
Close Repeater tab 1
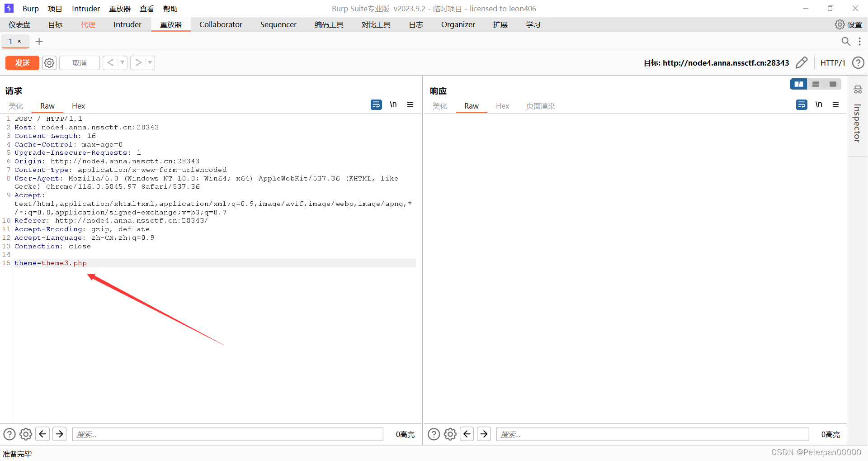[19, 41]
